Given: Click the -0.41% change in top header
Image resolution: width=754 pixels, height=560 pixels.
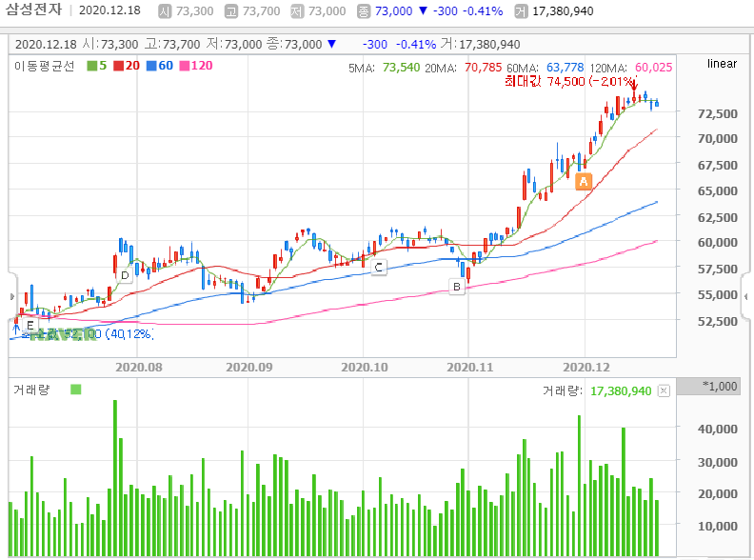Looking at the screenshot, I should [483, 11].
